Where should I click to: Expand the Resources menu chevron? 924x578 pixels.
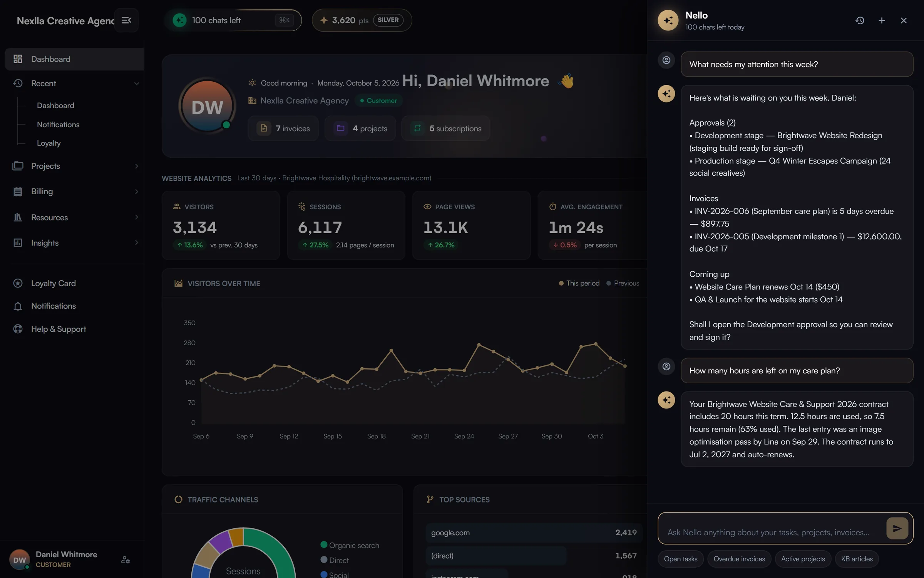pos(136,217)
